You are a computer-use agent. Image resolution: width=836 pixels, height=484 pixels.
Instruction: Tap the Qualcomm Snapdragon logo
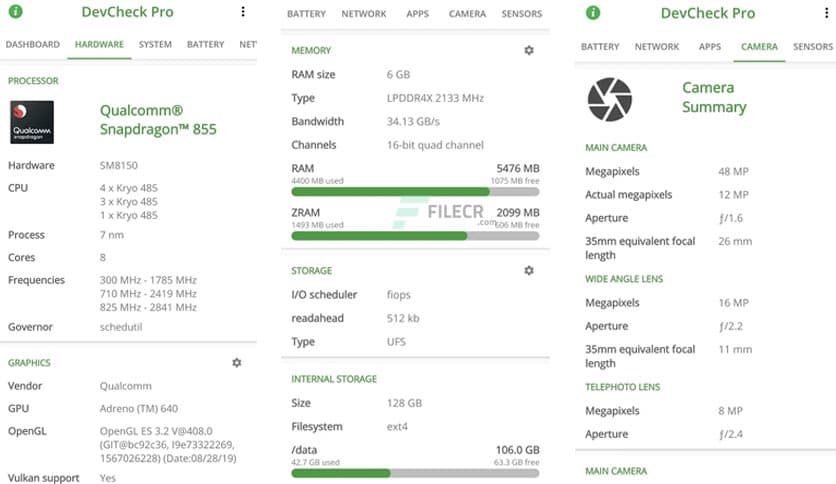(32, 122)
